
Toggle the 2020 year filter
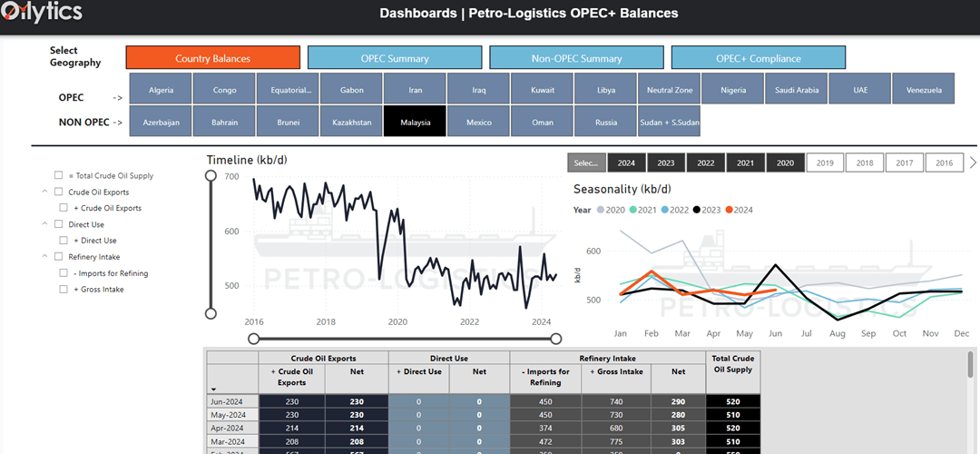[x=785, y=163]
